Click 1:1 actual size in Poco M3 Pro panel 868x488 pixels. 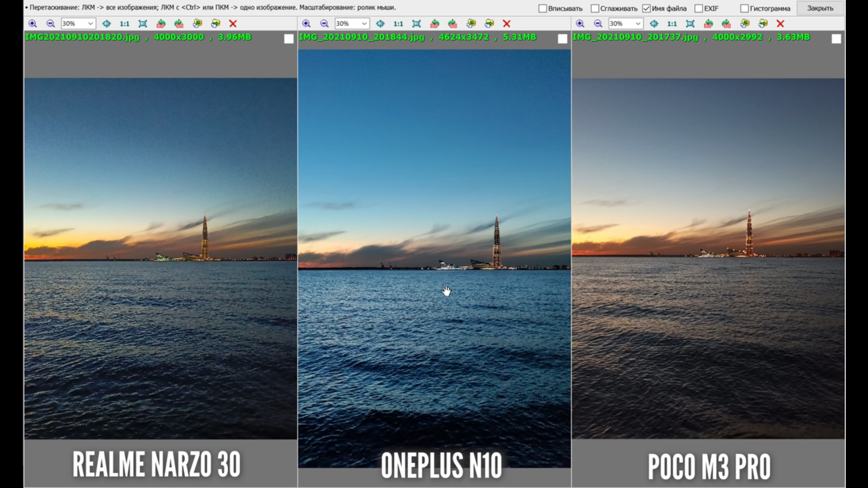(x=672, y=23)
